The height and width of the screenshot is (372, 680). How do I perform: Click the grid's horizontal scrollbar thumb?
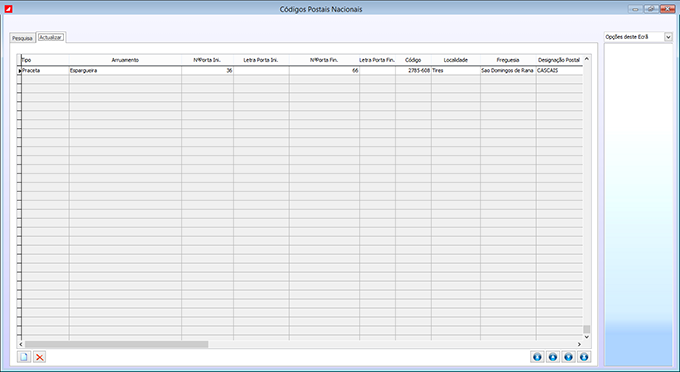116,344
